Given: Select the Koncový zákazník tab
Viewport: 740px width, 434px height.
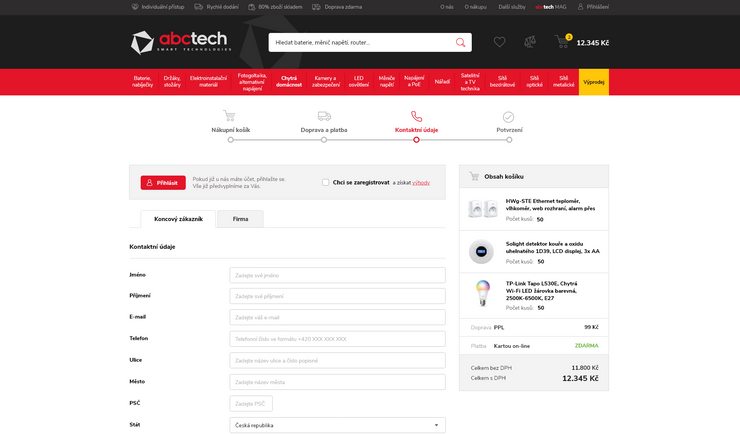Looking at the screenshot, I should click(x=178, y=219).
